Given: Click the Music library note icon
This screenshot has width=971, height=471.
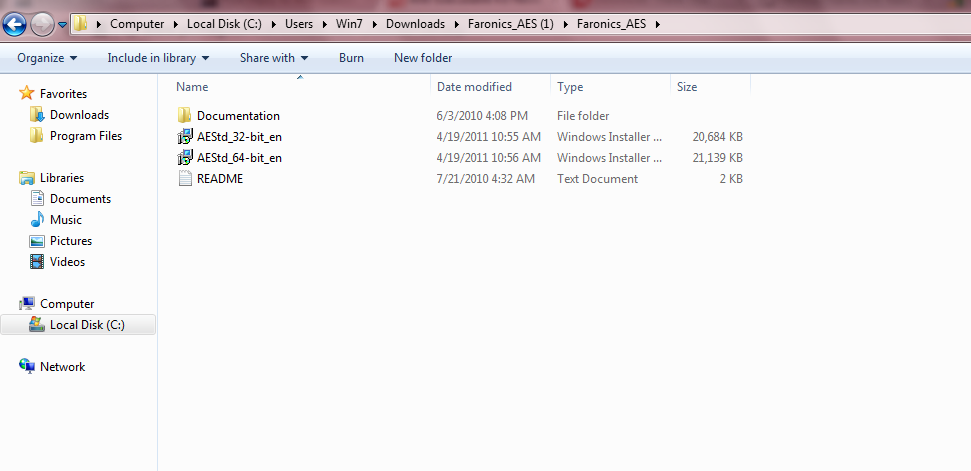Looking at the screenshot, I should (37, 220).
